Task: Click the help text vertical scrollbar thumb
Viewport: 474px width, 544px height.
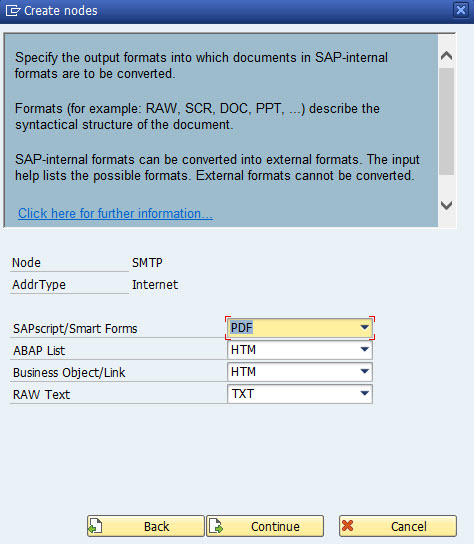Action: [x=446, y=121]
